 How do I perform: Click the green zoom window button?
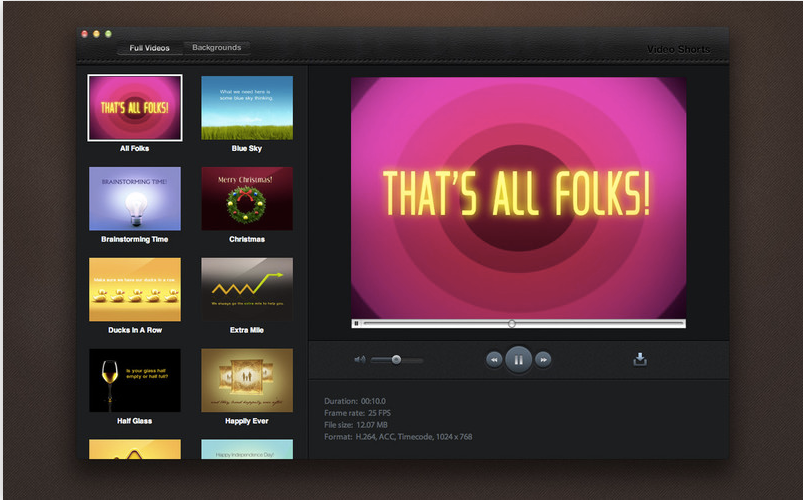pyautogui.click(x=108, y=34)
